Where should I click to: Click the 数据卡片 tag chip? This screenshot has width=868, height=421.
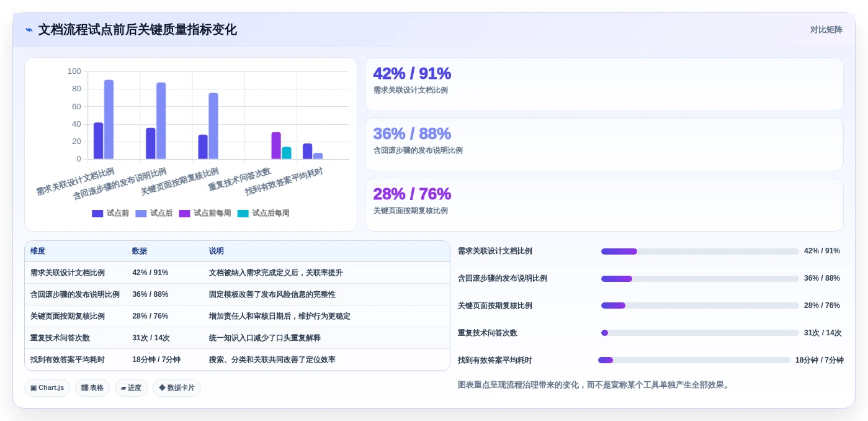177,388
